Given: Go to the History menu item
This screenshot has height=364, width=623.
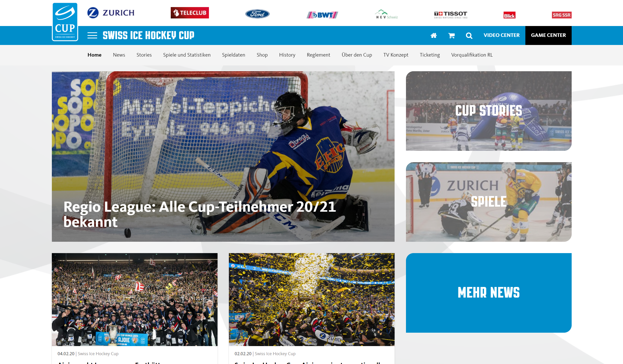Looking at the screenshot, I should tap(287, 55).
